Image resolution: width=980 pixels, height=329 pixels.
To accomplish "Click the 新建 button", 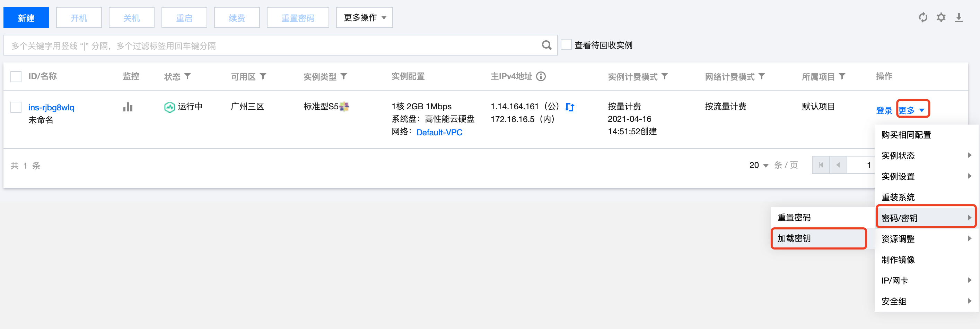I will click(26, 17).
